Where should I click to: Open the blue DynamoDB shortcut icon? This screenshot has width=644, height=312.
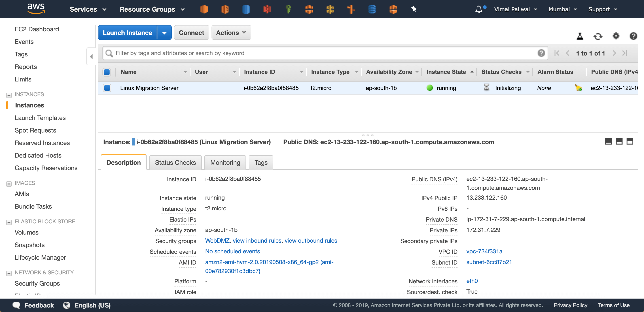point(372,9)
